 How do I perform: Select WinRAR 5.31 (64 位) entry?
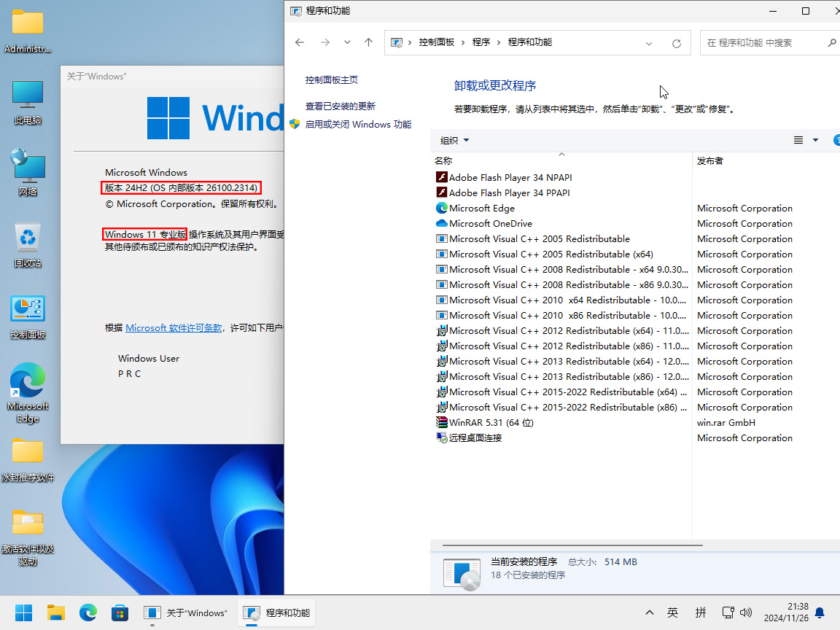point(485,423)
